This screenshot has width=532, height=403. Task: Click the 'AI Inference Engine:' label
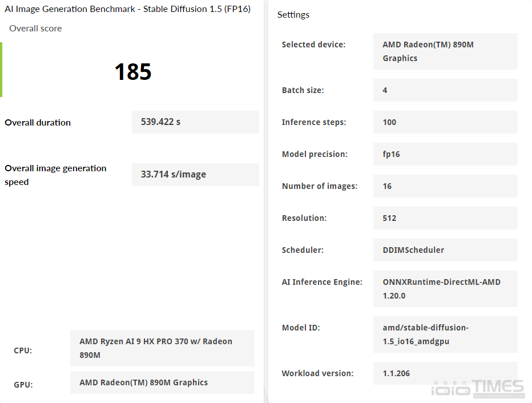click(322, 282)
